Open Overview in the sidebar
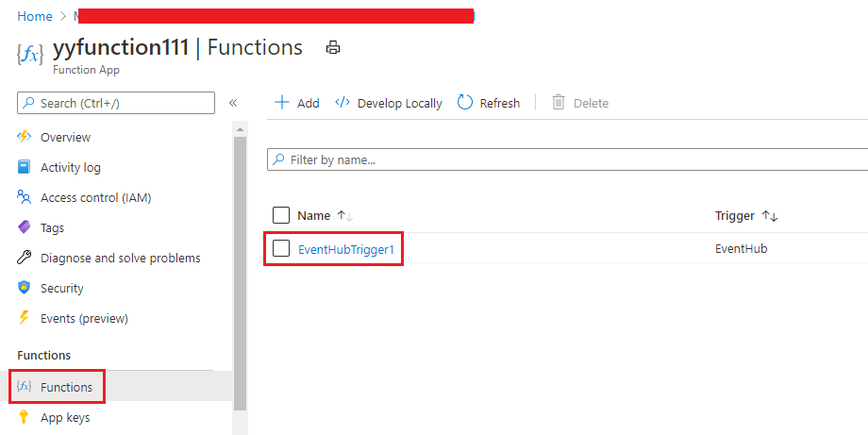 click(x=65, y=137)
